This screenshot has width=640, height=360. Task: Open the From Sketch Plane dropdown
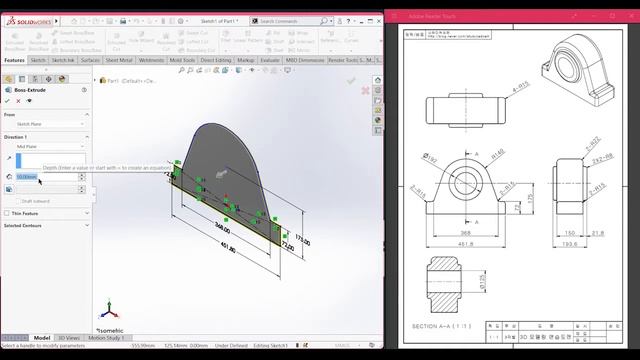point(50,124)
